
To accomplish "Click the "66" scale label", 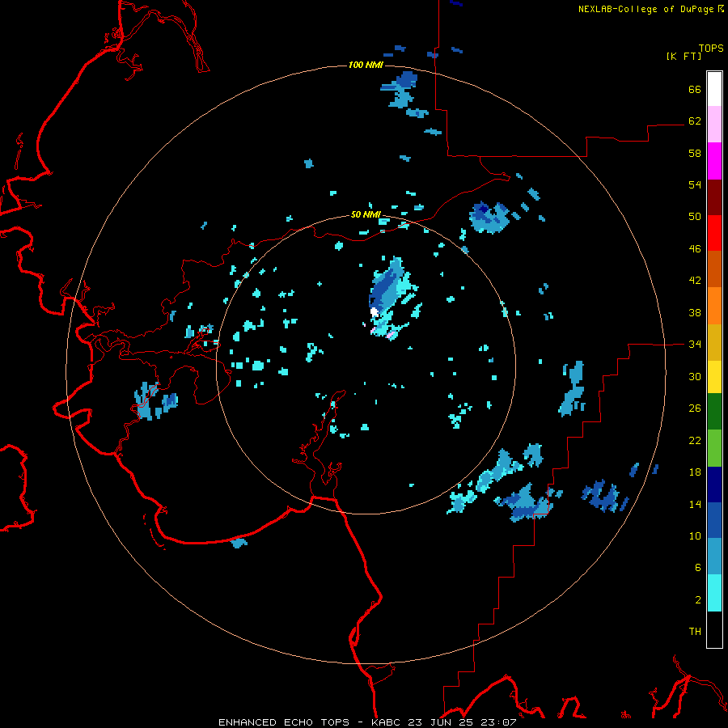I will tap(695, 89).
